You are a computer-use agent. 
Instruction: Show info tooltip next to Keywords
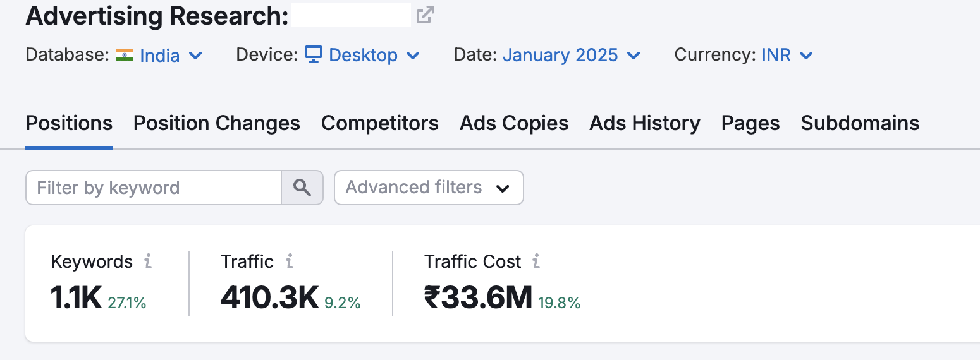148,261
